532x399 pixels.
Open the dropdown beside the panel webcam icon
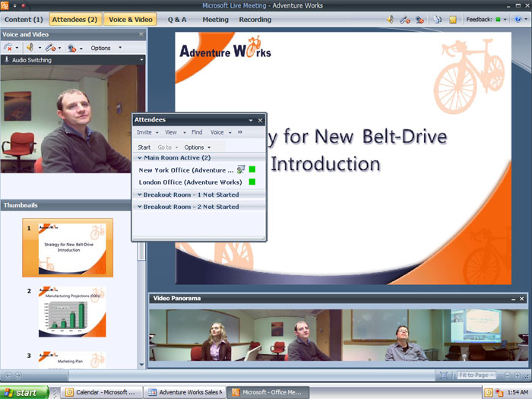(x=81, y=49)
